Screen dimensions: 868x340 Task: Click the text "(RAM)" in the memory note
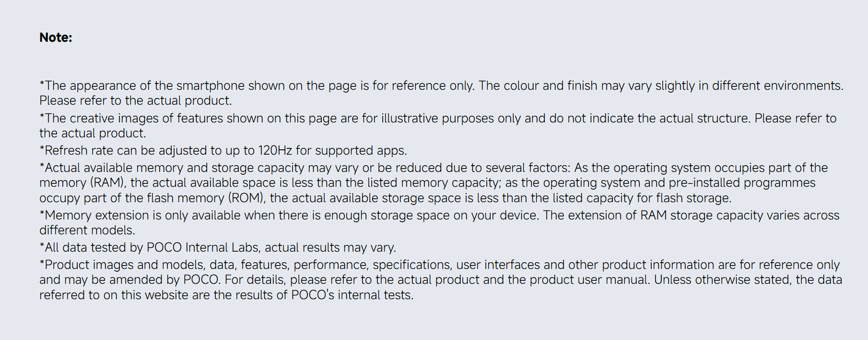(108, 182)
